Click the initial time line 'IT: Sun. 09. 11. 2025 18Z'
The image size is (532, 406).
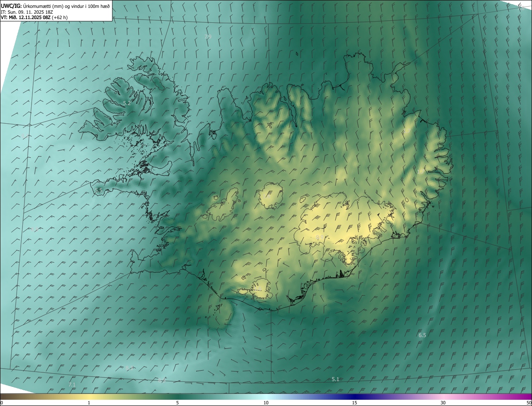click(27, 12)
